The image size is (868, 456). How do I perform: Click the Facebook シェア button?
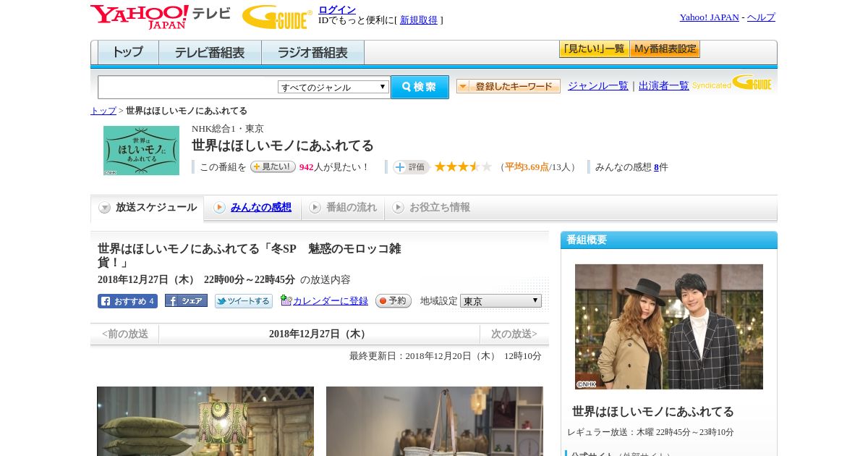click(x=186, y=300)
